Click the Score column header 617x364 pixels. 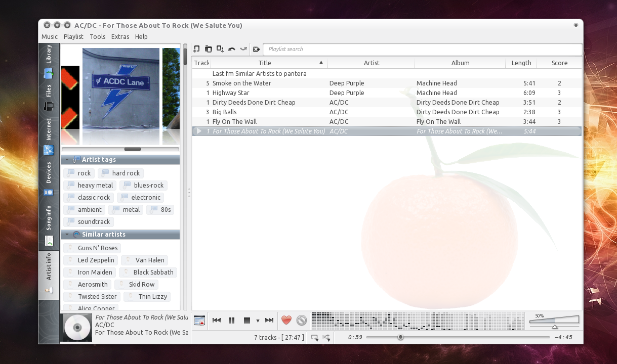coord(559,63)
